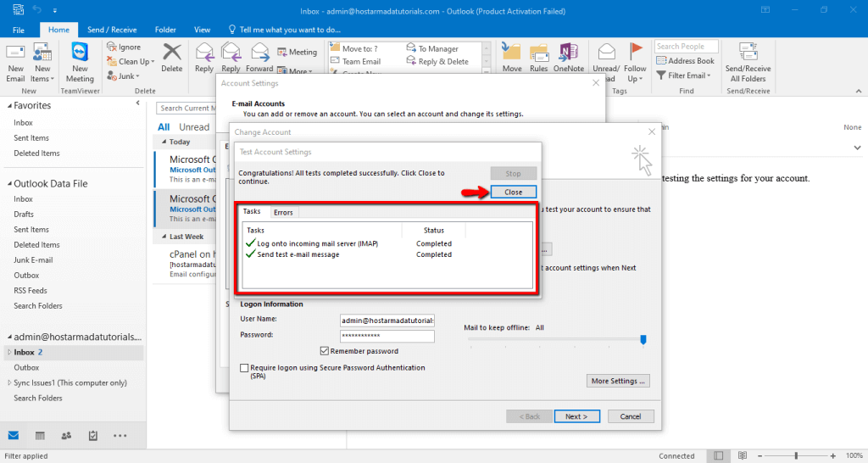Open the cPanel email in message list

tap(186, 264)
